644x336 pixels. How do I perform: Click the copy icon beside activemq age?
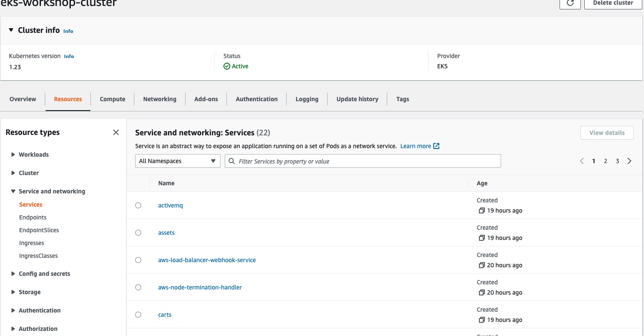pyautogui.click(x=482, y=210)
